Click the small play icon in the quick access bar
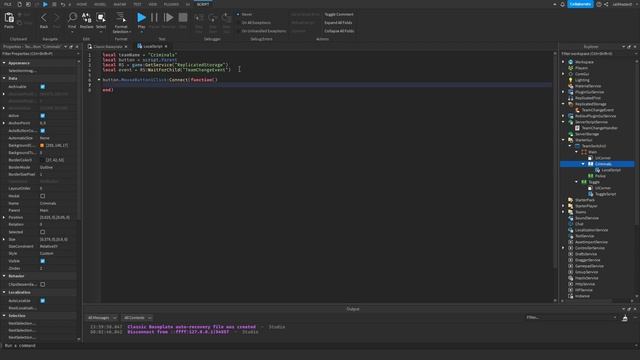Image resolution: width=640 pixels, height=360 pixels. click(x=45, y=4)
